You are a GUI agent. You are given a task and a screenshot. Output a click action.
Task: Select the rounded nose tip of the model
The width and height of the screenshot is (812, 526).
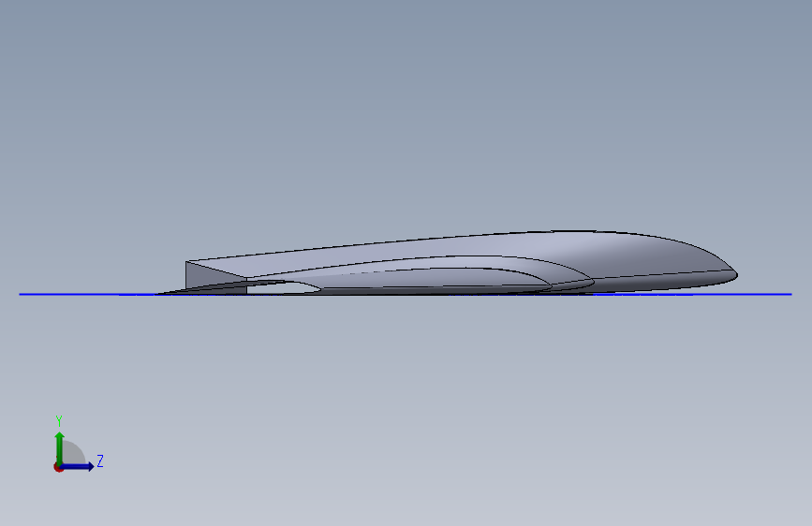[732, 274]
